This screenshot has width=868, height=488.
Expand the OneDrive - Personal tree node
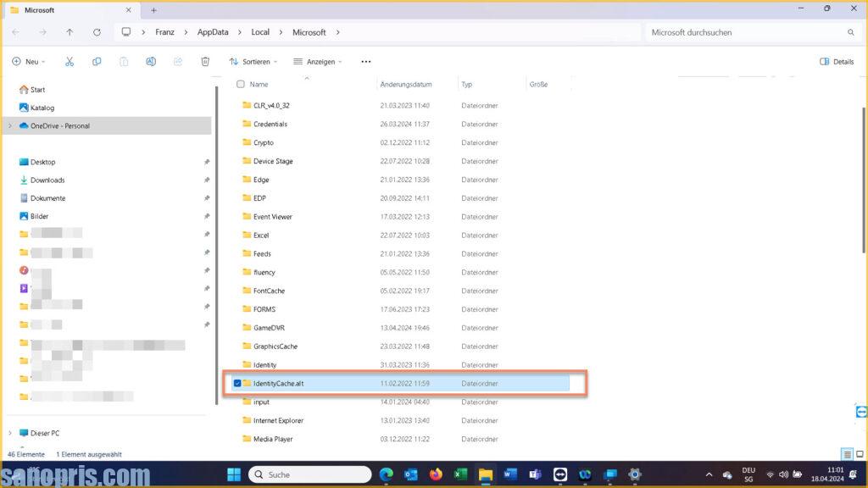(x=9, y=126)
